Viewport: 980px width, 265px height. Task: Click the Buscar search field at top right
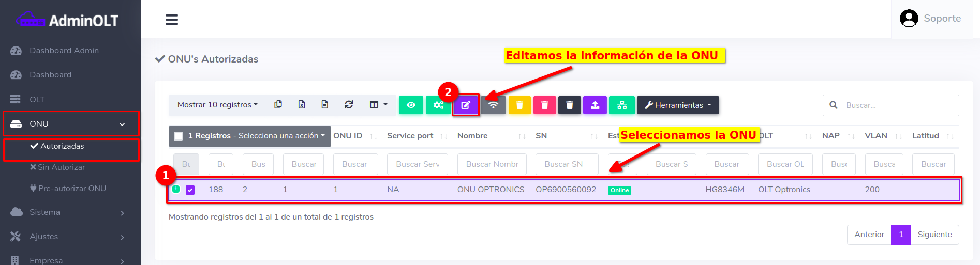pyautogui.click(x=898, y=105)
